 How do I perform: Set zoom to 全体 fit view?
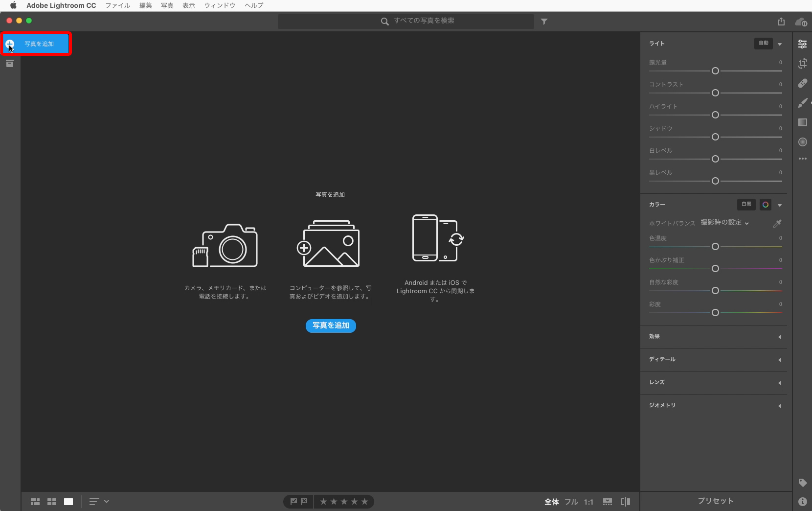(x=552, y=502)
